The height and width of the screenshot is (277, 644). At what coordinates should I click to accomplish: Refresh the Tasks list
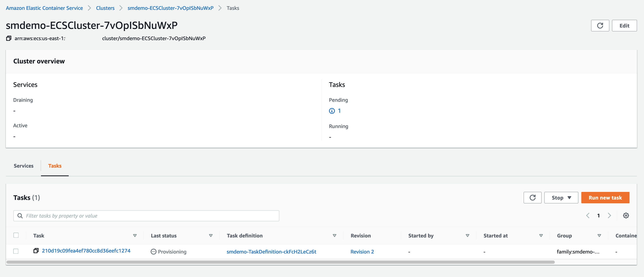coord(532,198)
